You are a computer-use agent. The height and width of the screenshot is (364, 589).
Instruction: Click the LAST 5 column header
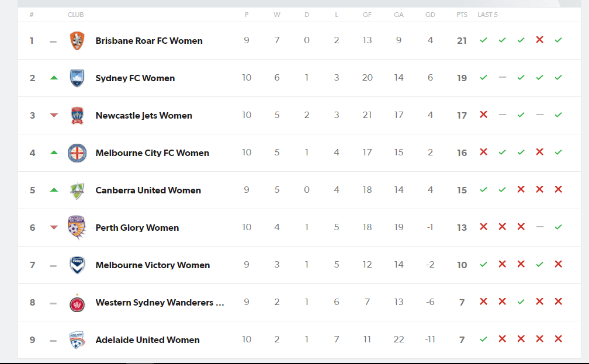click(487, 15)
